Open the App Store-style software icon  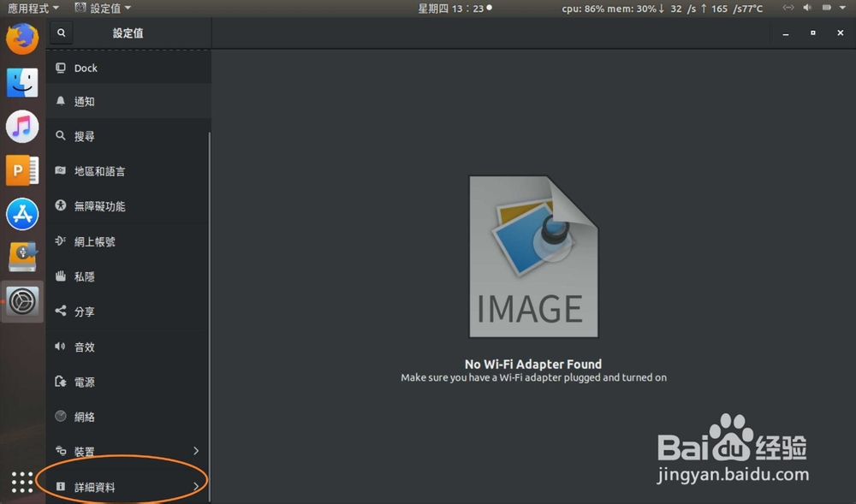click(22, 214)
